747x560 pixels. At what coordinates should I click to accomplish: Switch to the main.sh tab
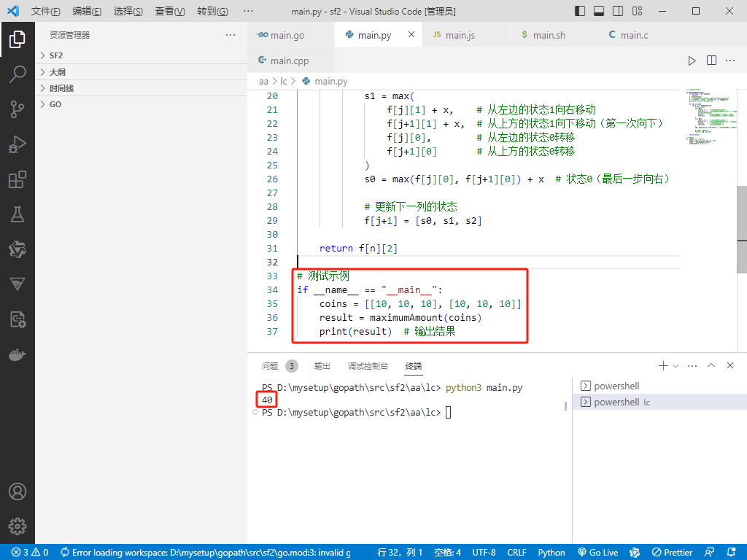(554, 35)
